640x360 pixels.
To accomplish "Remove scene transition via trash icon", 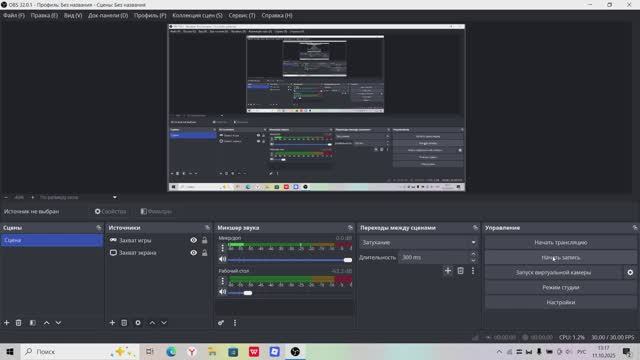I will tap(460, 270).
